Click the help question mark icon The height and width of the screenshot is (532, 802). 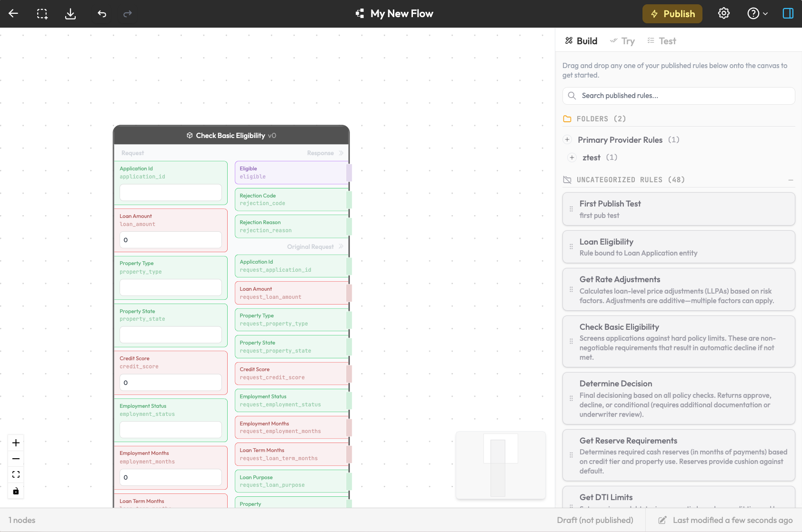pyautogui.click(x=754, y=13)
